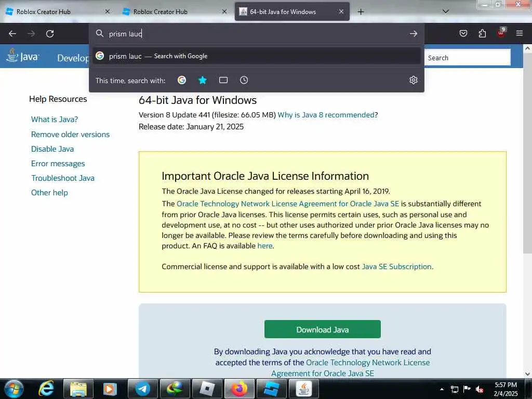Click the go arrow in address bar
532x399 pixels.
click(x=413, y=34)
